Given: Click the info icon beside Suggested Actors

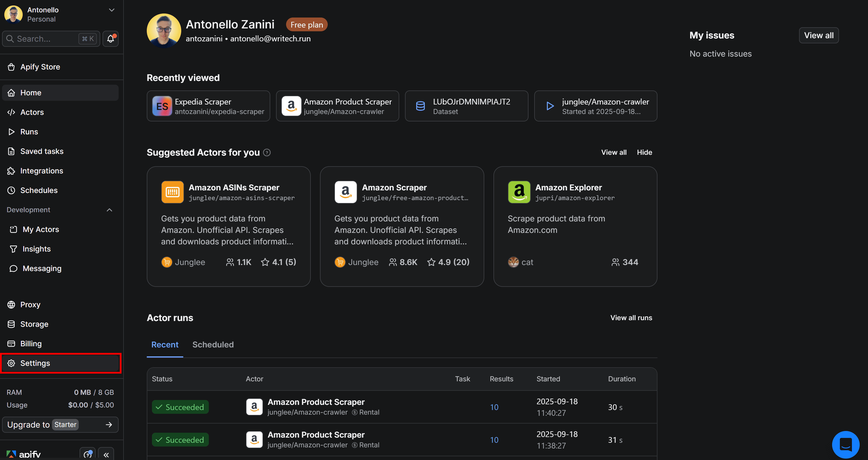Looking at the screenshot, I should pyautogui.click(x=267, y=152).
